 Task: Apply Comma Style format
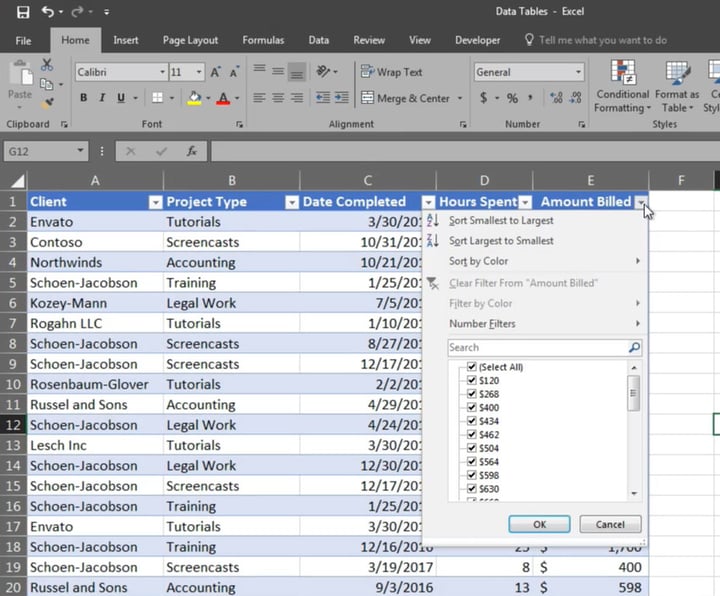pyautogui.click(x=530, y=98)
